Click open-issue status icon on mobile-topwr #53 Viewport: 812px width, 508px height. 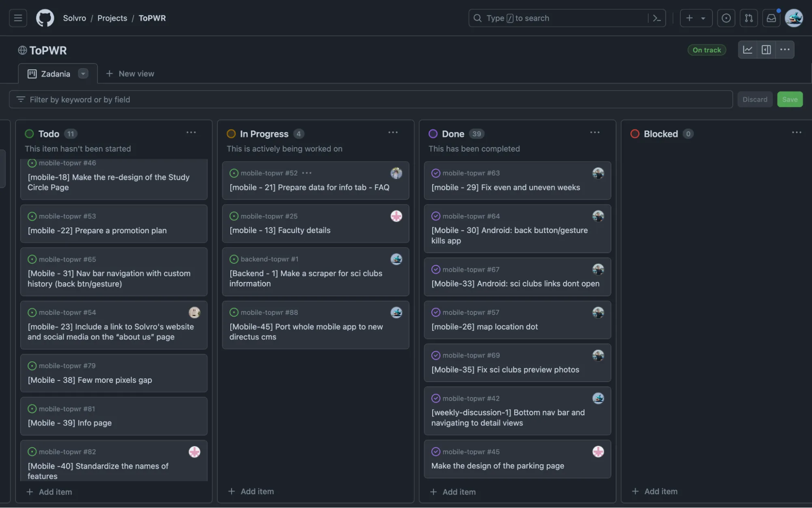coord(32,216)
